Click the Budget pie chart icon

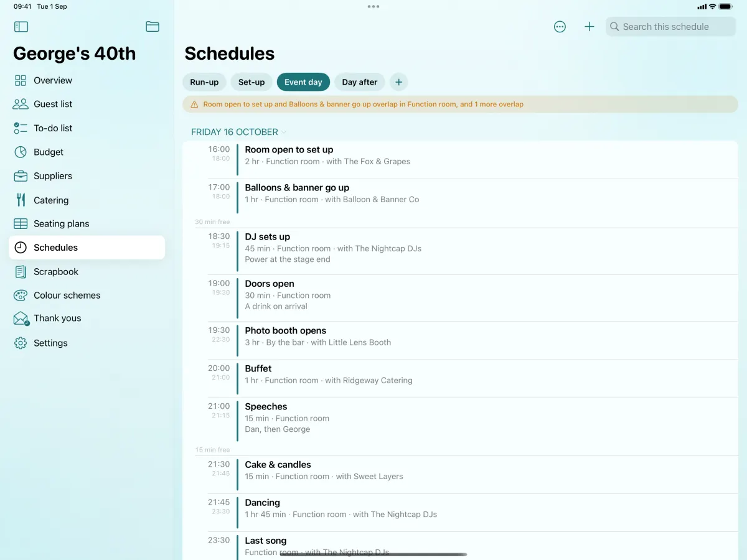point(21,152)
